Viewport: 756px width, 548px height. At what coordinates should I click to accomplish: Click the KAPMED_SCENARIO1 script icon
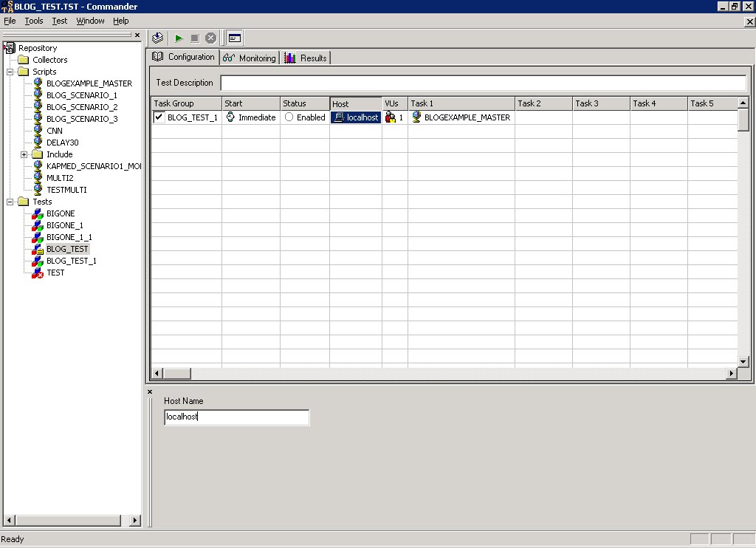(38, 166)
